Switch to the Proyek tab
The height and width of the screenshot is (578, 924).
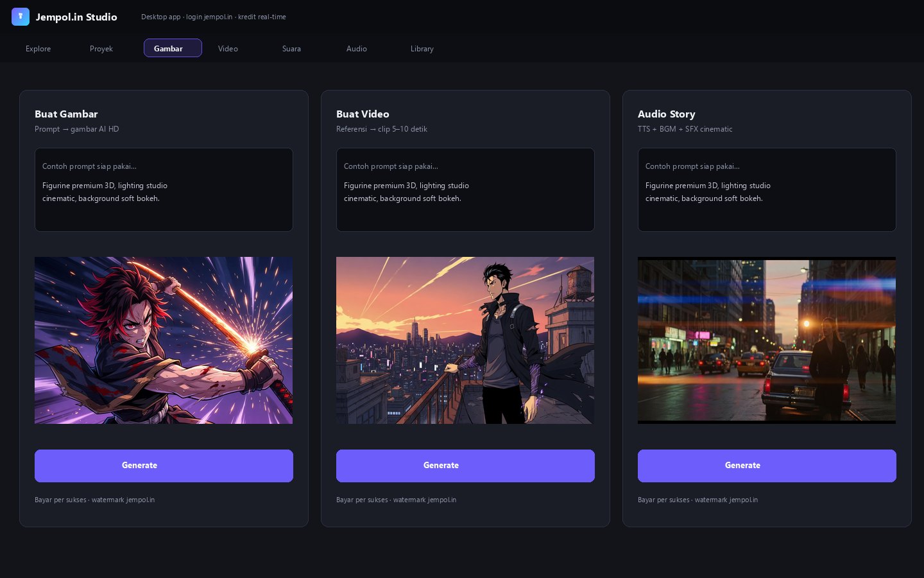(101, 49)
